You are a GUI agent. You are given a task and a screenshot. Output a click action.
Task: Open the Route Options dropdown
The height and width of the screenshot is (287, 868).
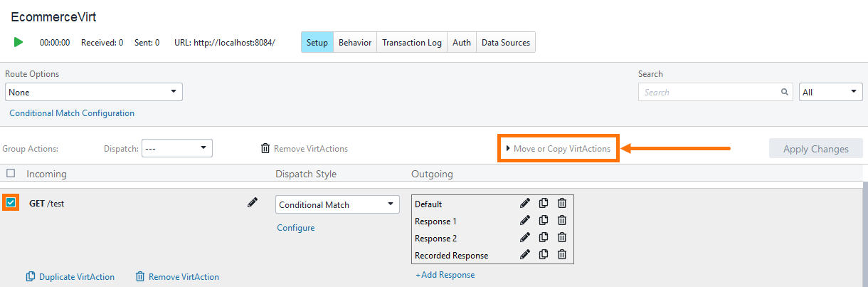point(94,92)
